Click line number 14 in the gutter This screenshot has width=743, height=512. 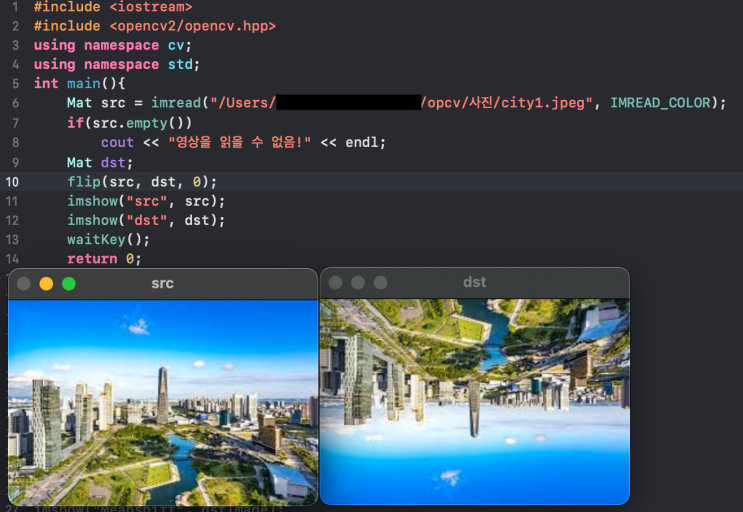coord(12,259)
